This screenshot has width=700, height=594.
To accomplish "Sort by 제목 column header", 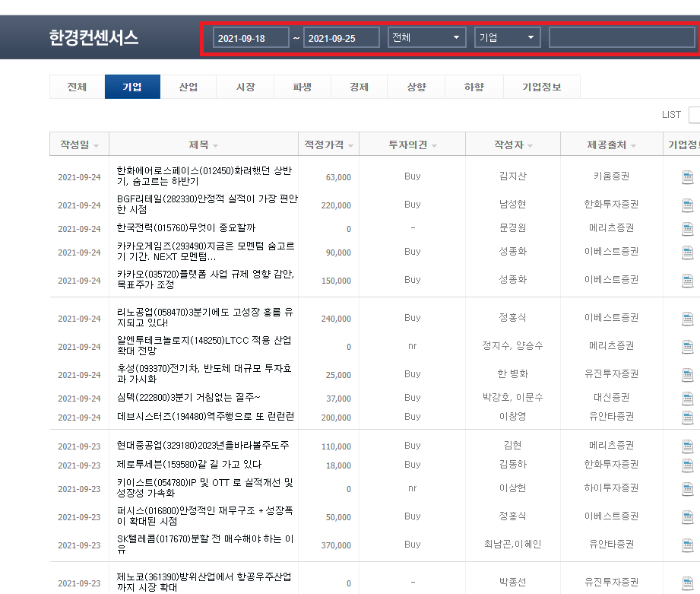I will 203,145.
